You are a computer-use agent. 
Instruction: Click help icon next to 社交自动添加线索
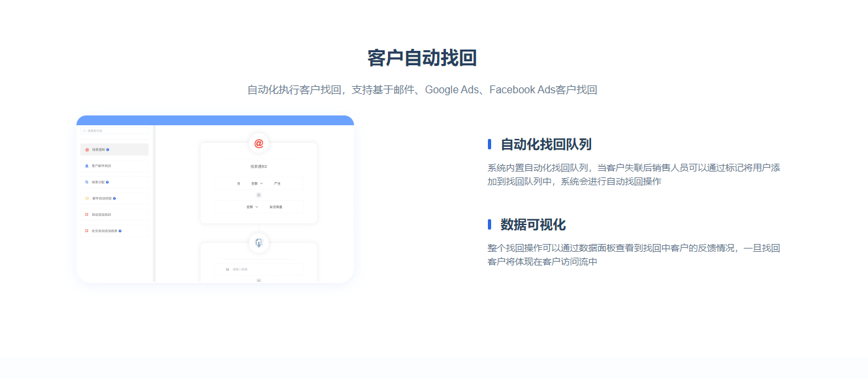120,231
